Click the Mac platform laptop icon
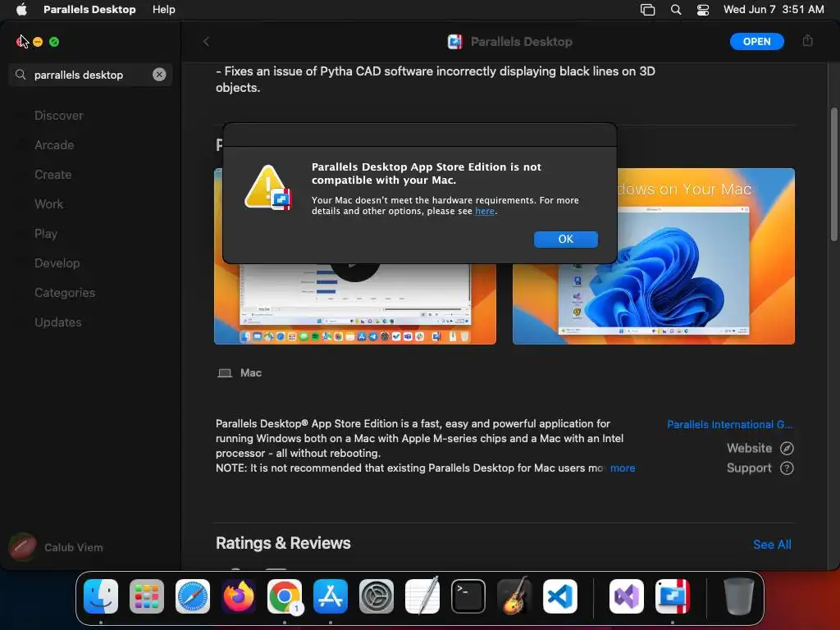 pyautogui.click(x=225, y=373)
